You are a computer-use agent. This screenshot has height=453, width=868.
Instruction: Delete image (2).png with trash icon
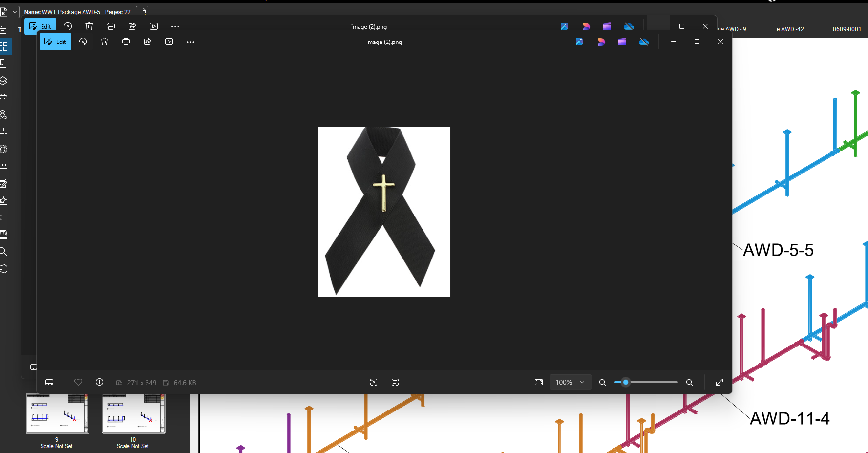(105, 42)
